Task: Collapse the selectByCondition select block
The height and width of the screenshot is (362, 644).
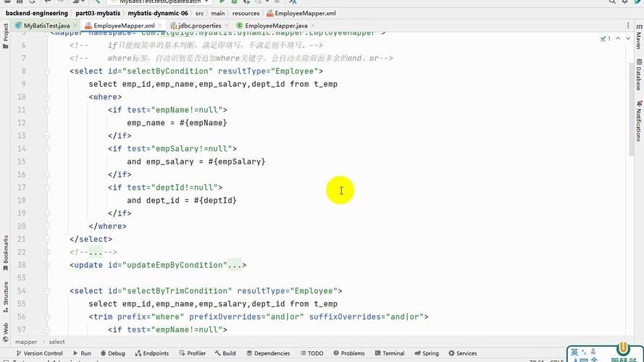Action: (x=47, y=72)
